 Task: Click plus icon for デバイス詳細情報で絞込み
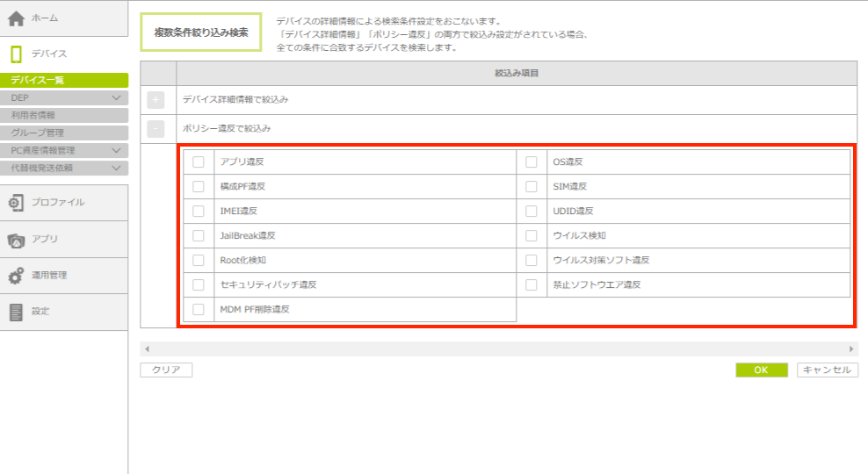pyautogui.click(x=156, y=100)
